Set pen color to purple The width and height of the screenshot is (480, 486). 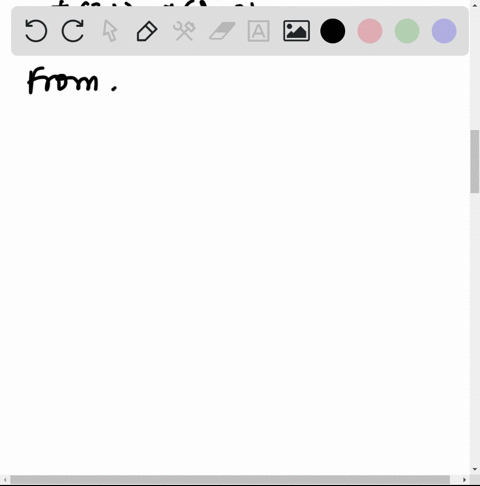point(444,31)
